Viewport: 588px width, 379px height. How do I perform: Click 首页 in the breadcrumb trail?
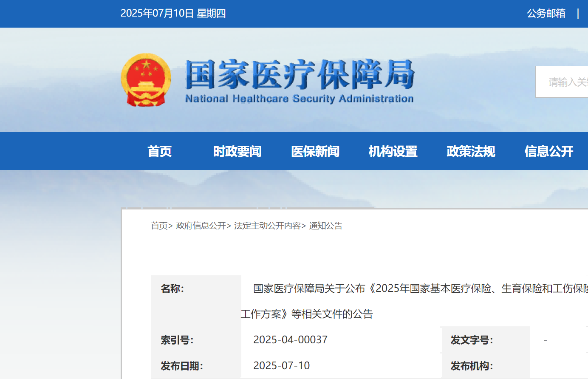tap(159, 226)
